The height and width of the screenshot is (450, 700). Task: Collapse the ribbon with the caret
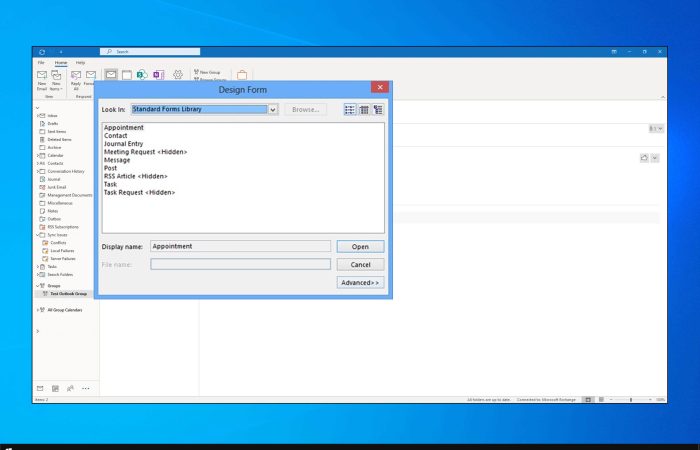pyautogui.click(x=663, y=97)
